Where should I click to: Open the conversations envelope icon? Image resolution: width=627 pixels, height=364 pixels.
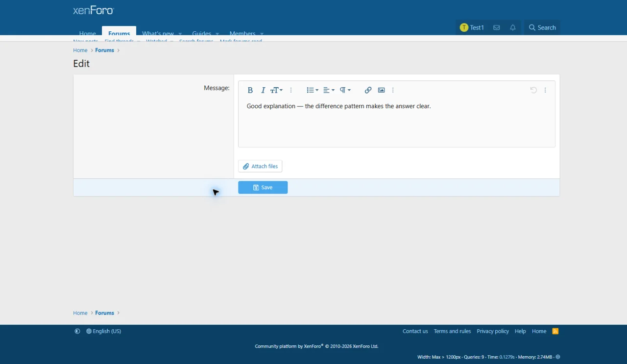pyautogui.click(x=496, y=27)
